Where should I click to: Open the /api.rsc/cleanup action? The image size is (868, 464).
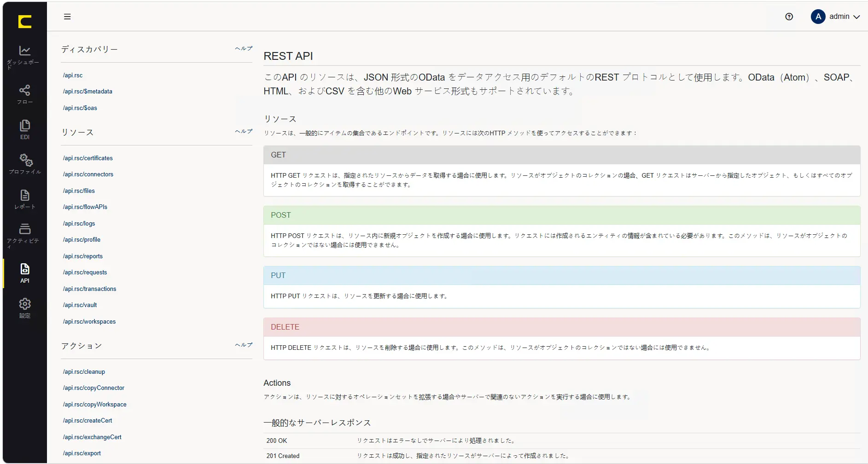pos(84,371)
